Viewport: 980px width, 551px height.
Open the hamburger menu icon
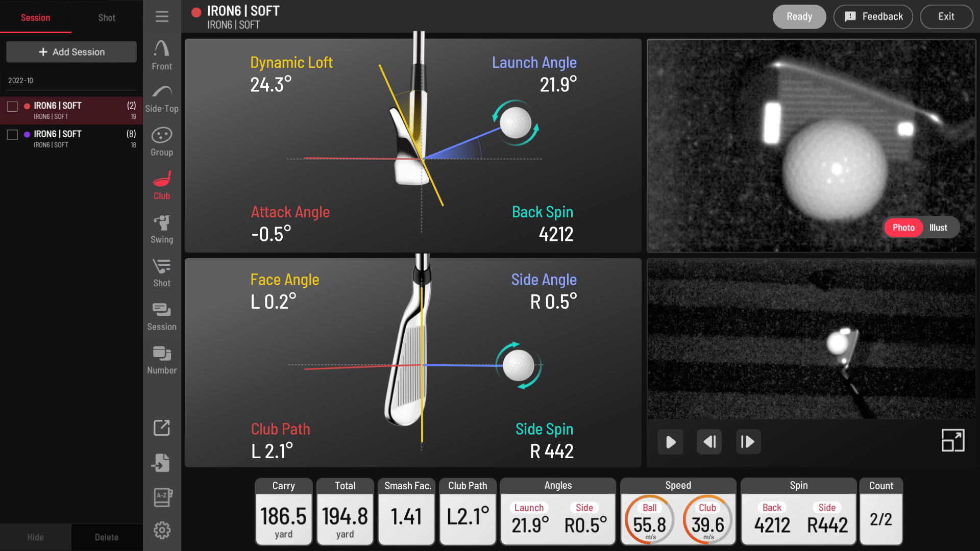point(162,17)
